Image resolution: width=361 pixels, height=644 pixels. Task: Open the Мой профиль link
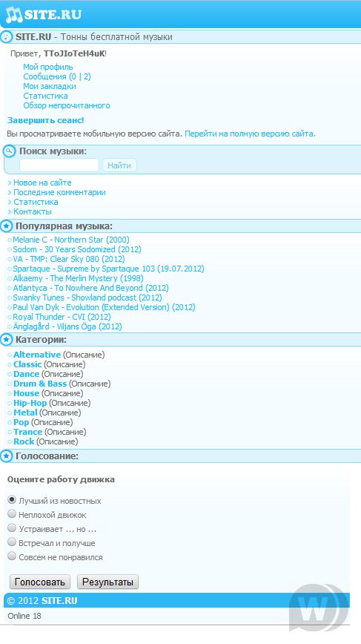pyautogui.click(x=48, y=67)
